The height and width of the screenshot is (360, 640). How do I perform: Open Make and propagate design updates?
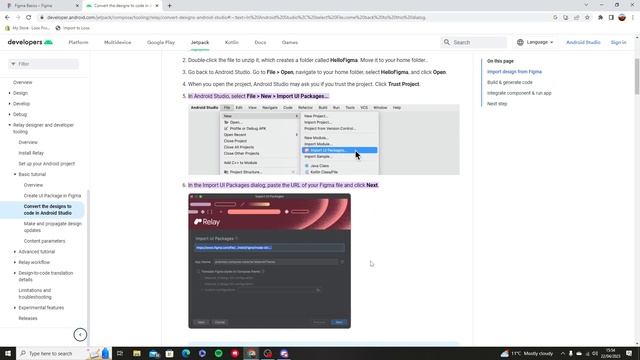[x=53, y=227]
